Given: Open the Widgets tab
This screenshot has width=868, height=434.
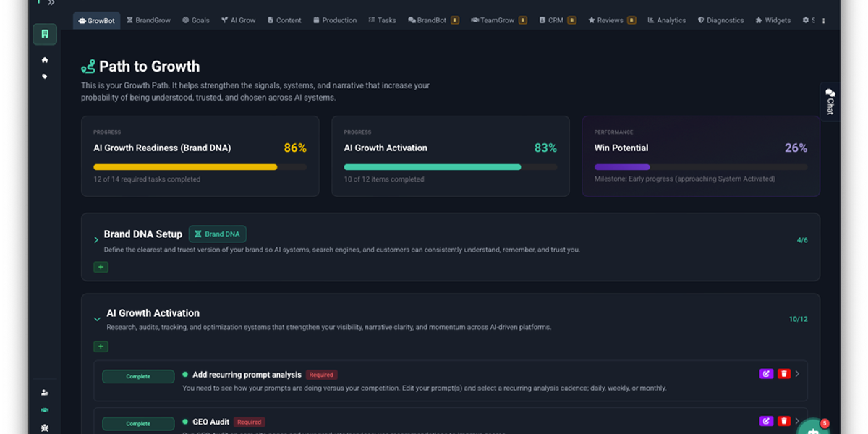Looking at the screenshot, I should tap(773, 20).
